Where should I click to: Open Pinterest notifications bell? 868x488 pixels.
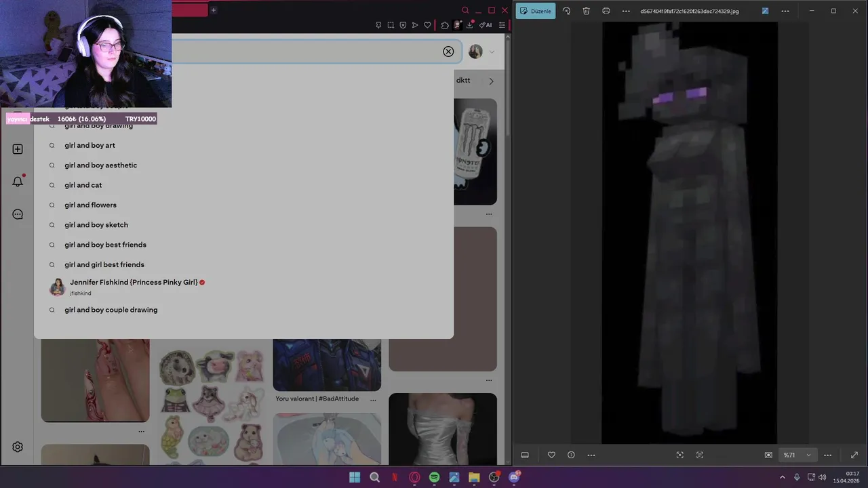pyautogui.click(x=18, y=181)
